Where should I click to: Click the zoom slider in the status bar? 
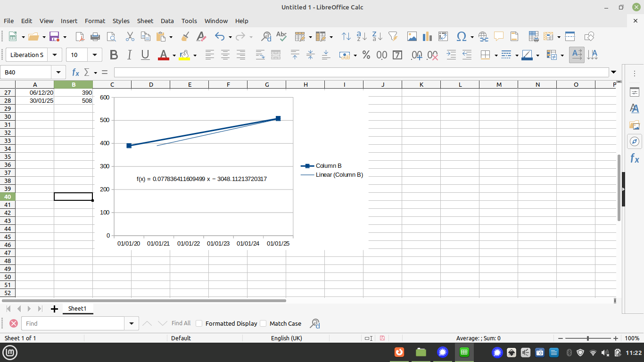click(x=587, y=338)
